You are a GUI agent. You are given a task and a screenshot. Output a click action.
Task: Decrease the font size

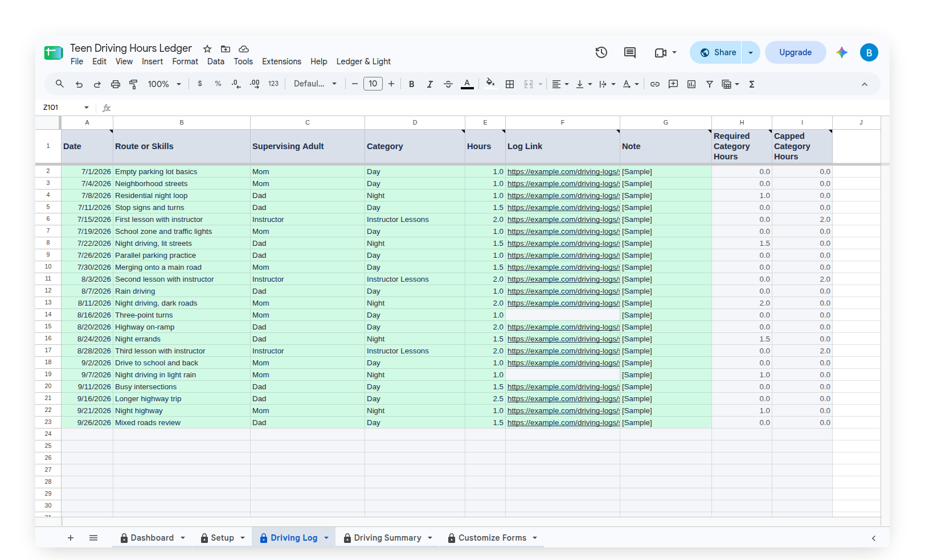click(355, 84)
